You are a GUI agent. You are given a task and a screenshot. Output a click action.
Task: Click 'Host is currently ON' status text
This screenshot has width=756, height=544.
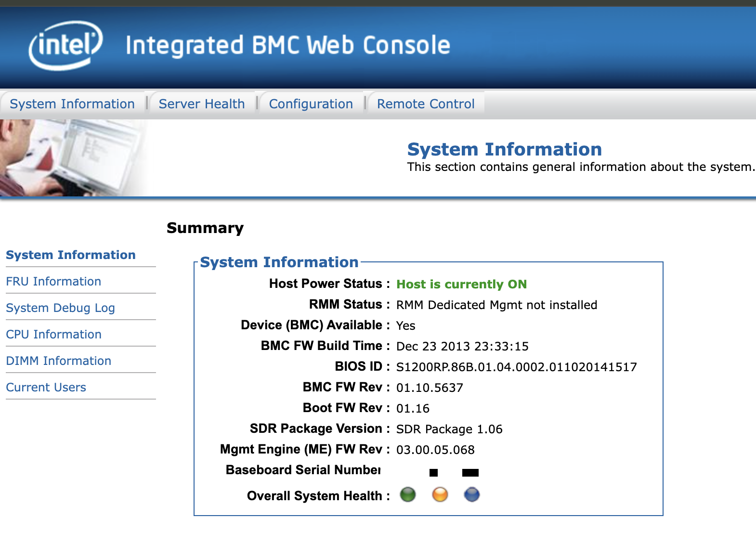click(461, 284)
